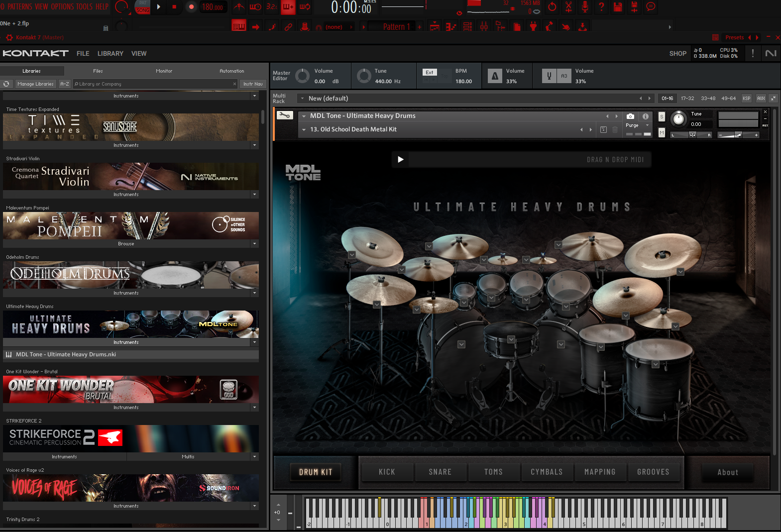
Task: Switch to the Monitor browser tab
Action: tap(164, 71)
